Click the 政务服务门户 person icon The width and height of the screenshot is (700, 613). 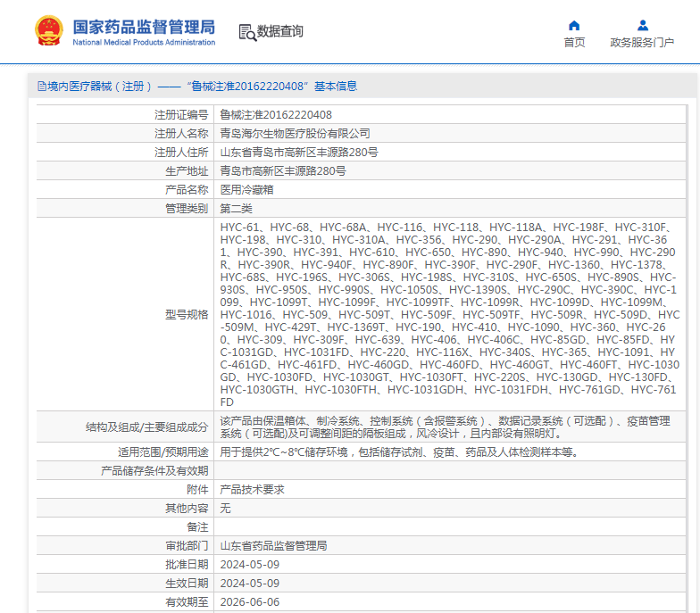pos(642,26)
